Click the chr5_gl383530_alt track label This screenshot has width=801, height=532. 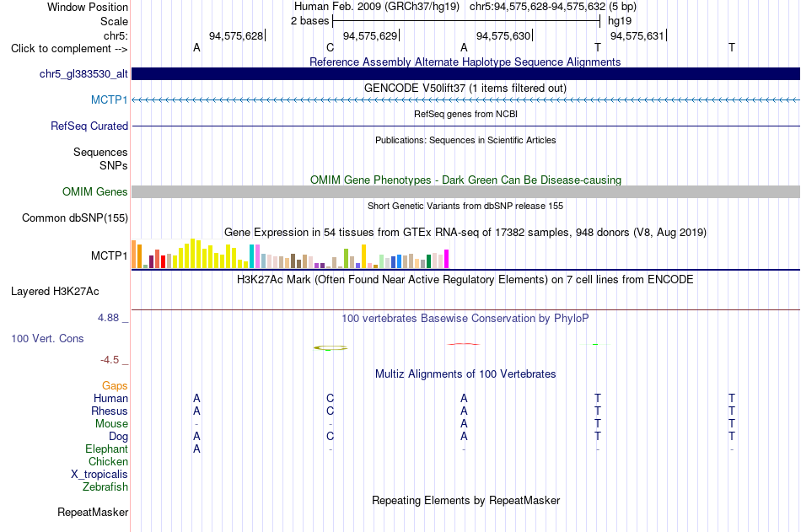coord(83,74)
